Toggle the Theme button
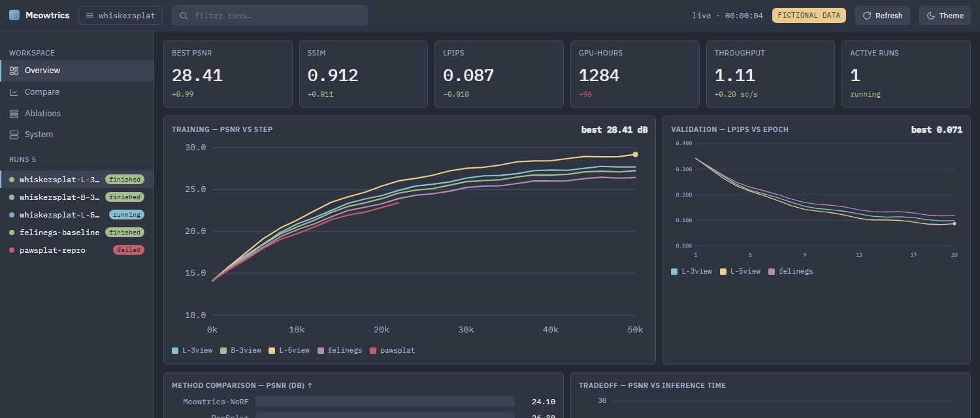980x418 pixels. click(x=945, y=16)
